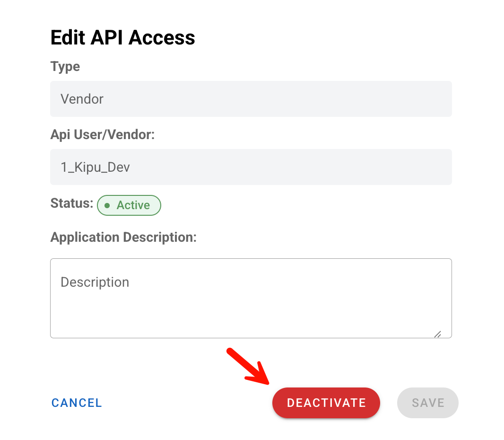
Task: Click the Application Description: label
Action: point(123,237)
